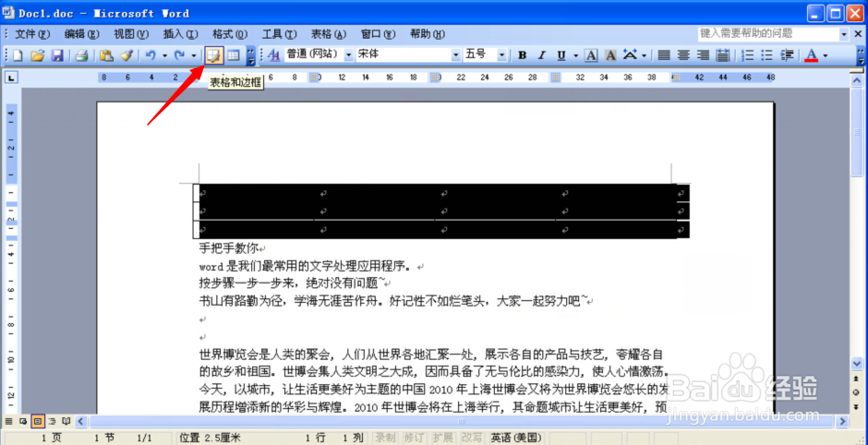The image size is (868, 445).
Task: Expand the style dropdown showing 普通(网站)
Action: pyautogui.click(x=349, y=55)
